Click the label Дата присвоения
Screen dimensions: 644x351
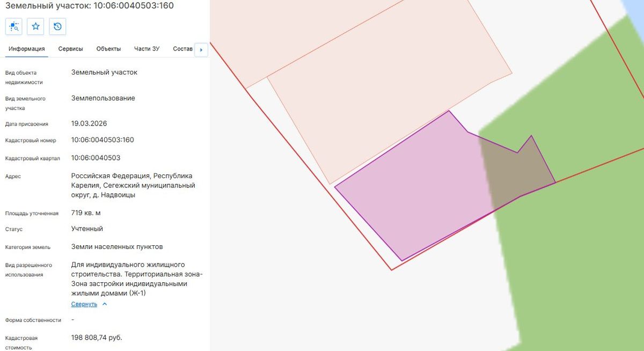pyautogui.click(x=27, y=124)
